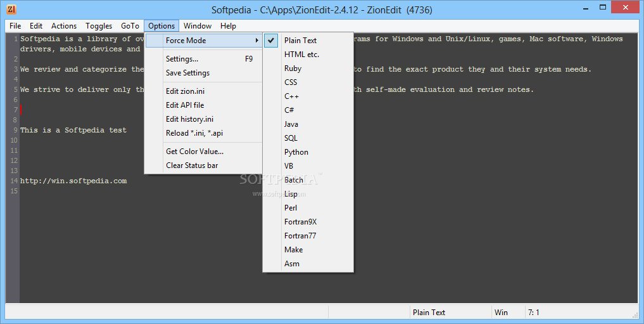The height and width of the screenshot is (324, 644).
Task: Click line number 14 in gutter
Action: pos(14,181)
